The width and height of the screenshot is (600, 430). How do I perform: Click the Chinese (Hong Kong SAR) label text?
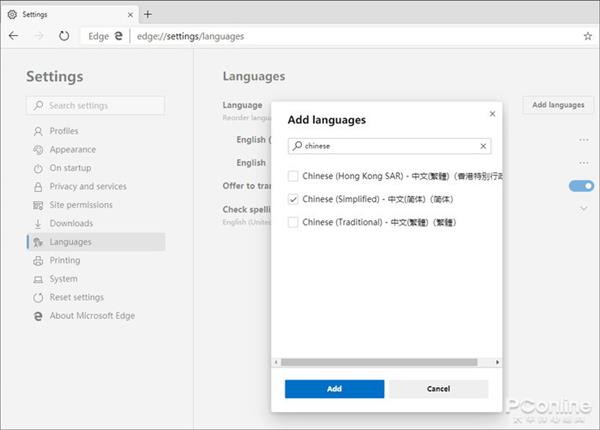coord(402,176)
